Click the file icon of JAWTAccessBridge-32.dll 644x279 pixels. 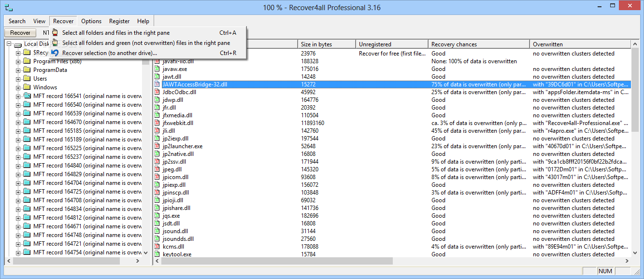[157, 84]
